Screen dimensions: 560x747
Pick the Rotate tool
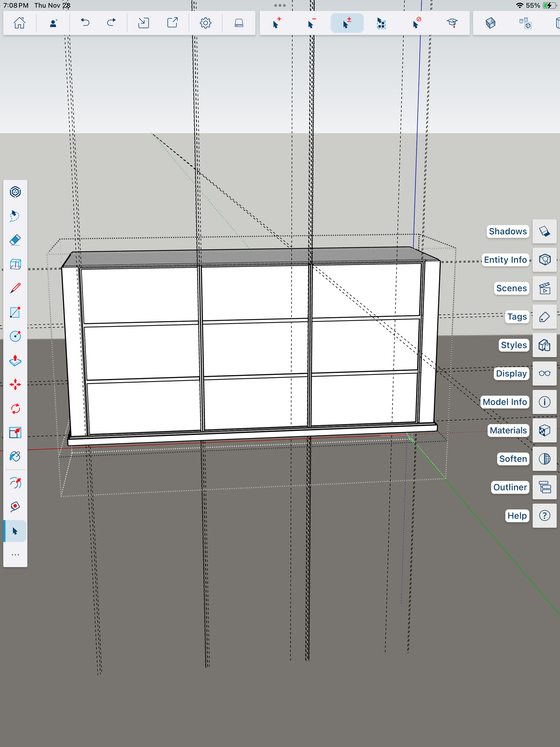coord(15,409)
